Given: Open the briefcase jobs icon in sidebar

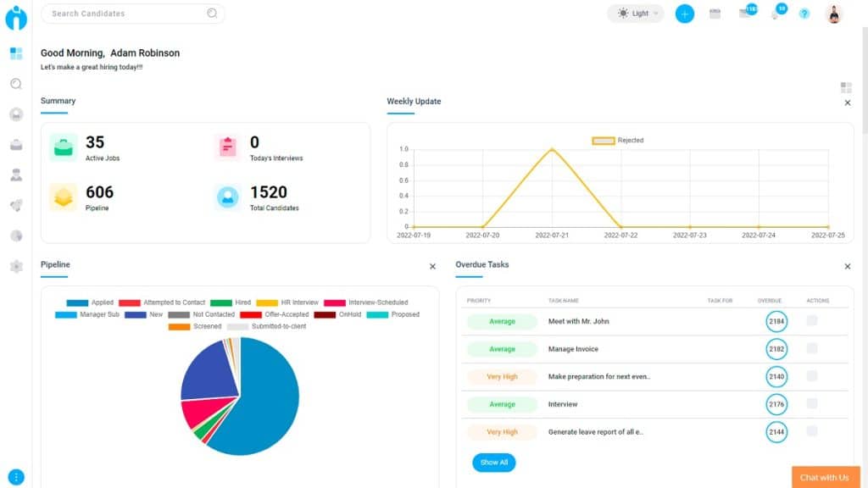Looking at the screenshot, I should [x=16, y=145].
